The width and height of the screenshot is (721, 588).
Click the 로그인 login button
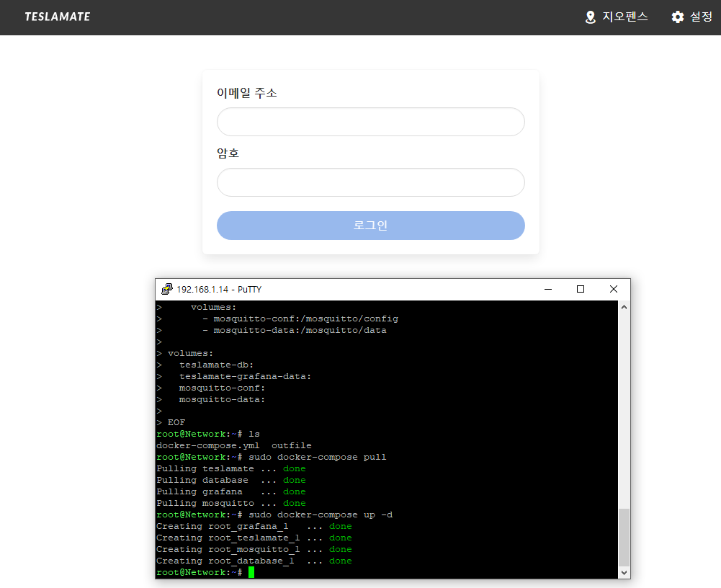coord(371,226)
